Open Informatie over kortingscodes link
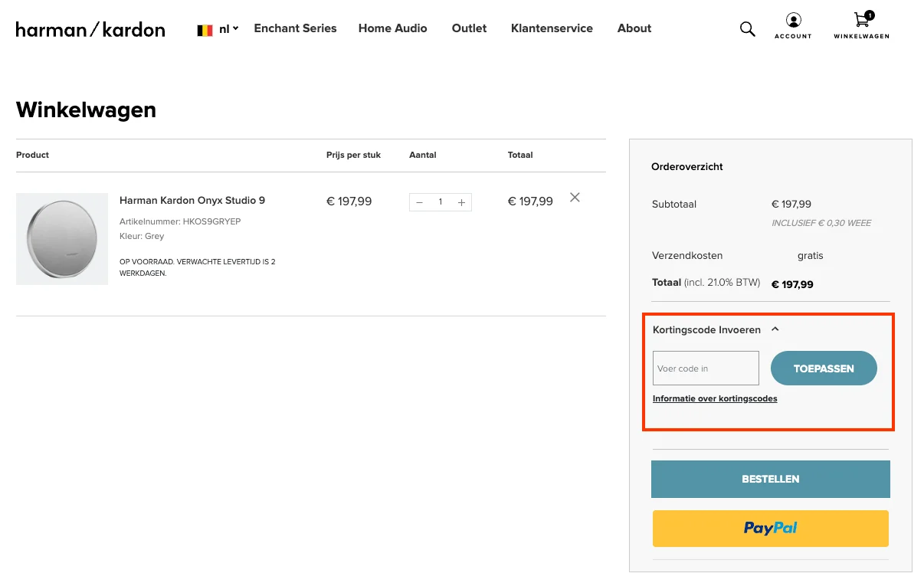 click(x=715, y=398)
